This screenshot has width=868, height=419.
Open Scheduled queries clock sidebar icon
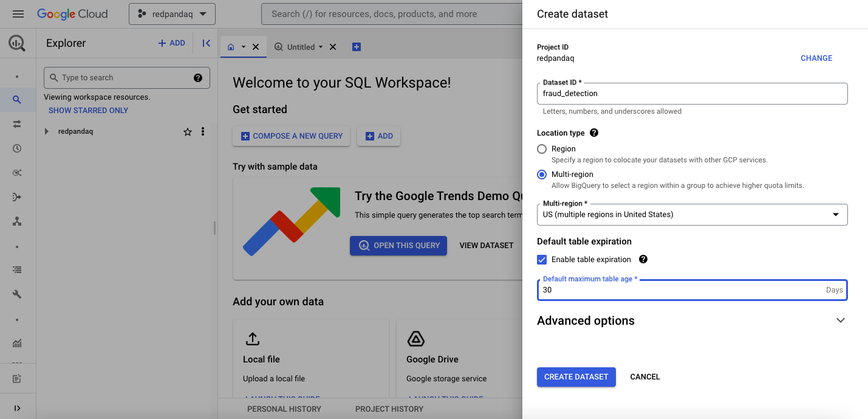click(x=17, y=148)
